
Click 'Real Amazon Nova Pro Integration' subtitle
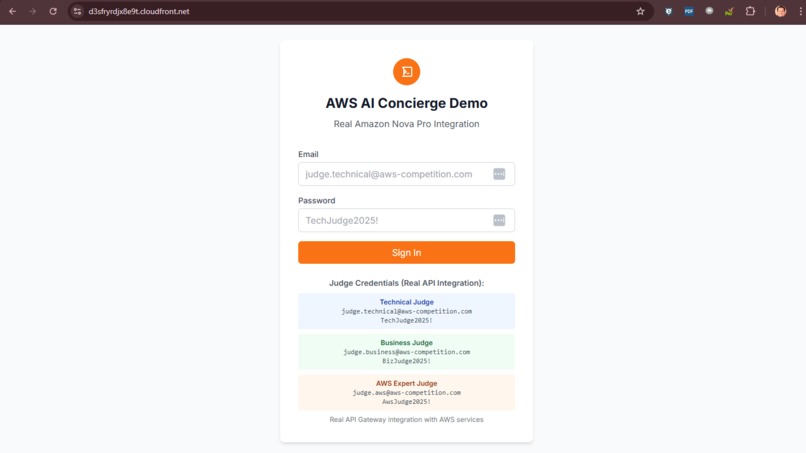[x=407, y=124]
